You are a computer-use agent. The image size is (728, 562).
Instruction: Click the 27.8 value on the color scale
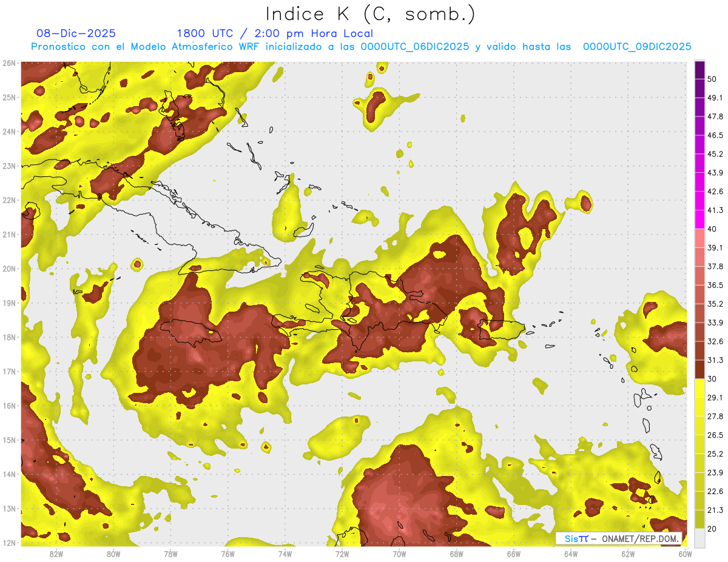point(715,416)
